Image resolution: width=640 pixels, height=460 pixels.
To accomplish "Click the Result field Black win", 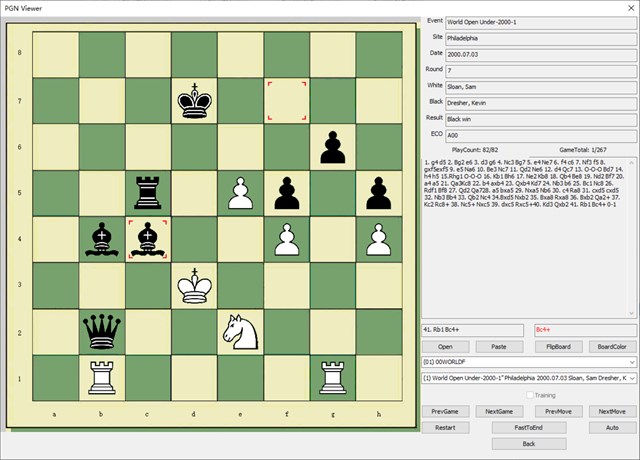I will pos(541,119).
